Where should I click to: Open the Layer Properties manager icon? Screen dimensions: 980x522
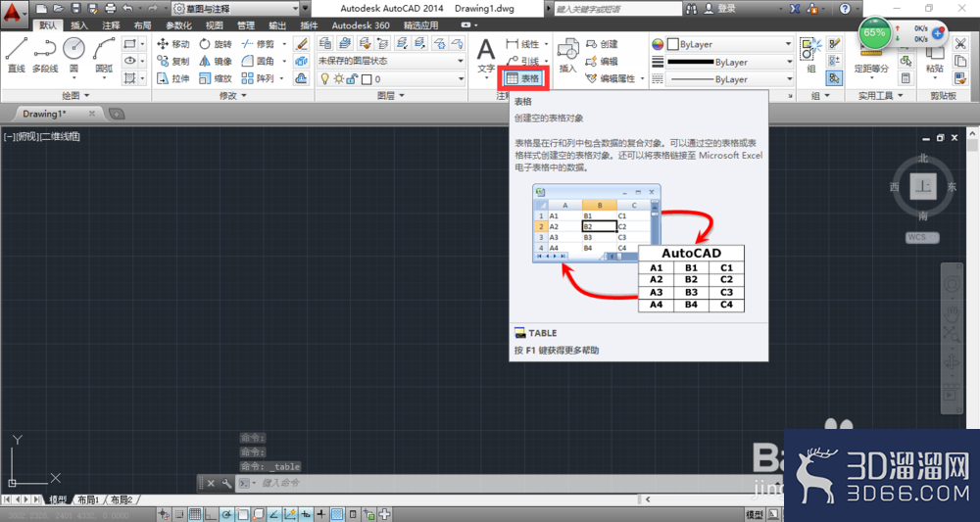click(325, 43)
